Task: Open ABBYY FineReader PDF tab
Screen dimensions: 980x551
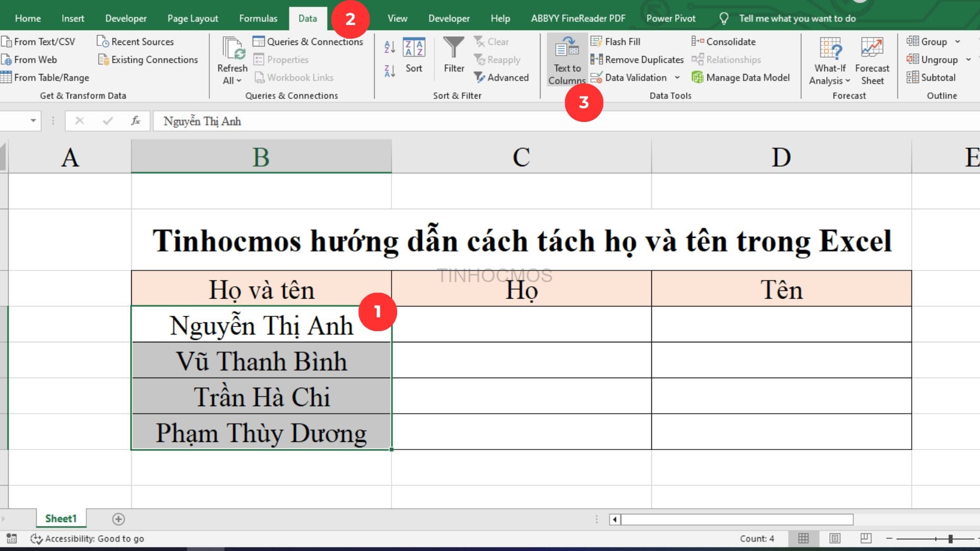Action: pos(578,18)
